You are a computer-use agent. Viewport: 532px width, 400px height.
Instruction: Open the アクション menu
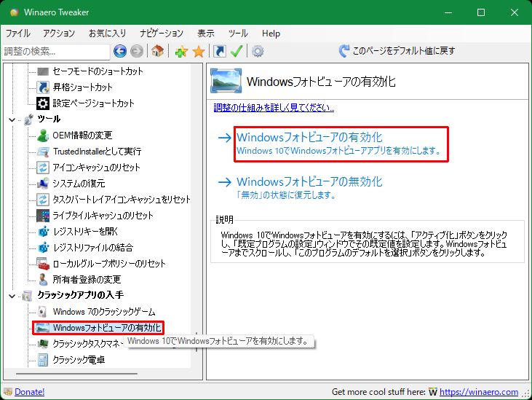[59, 34]
